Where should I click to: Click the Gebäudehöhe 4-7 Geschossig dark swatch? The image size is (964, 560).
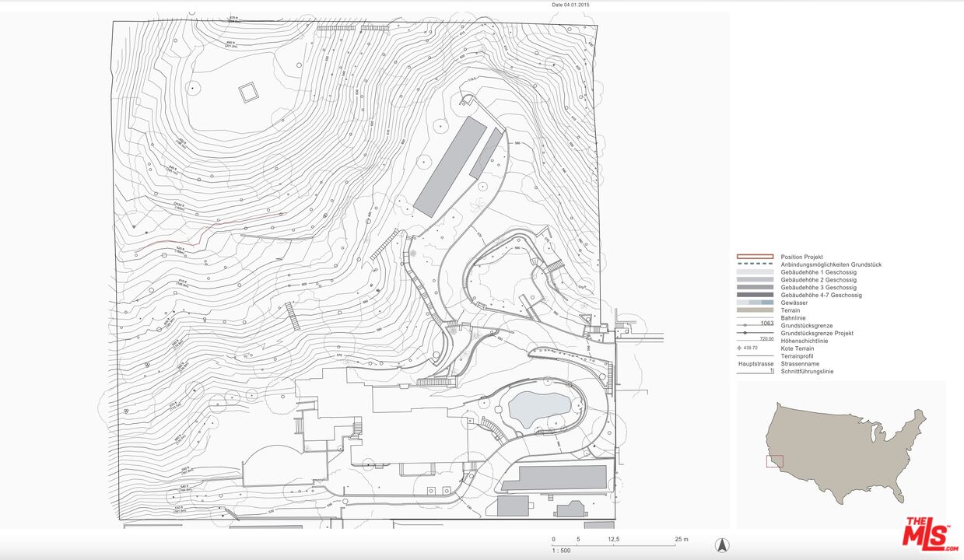click(x=755, y=295)
